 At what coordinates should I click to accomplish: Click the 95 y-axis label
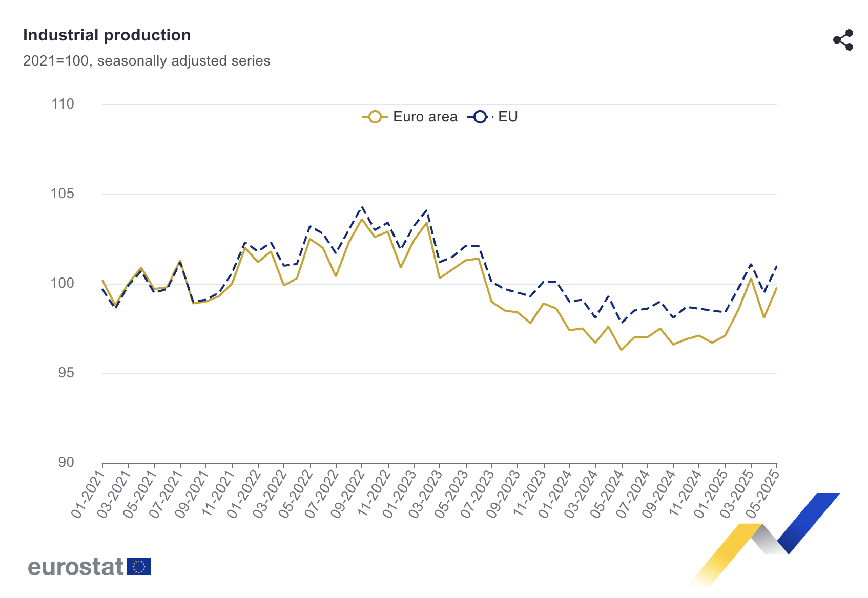(66, 373)
